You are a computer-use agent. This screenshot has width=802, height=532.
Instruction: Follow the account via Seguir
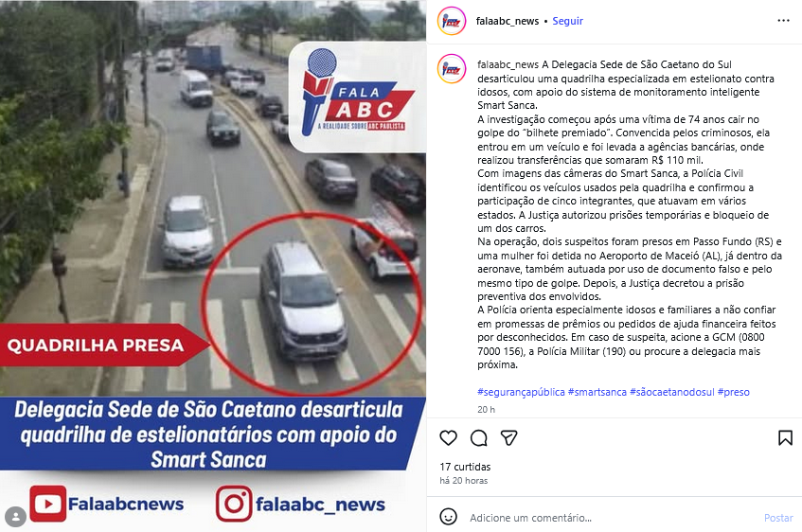click(x=567, y=21)
